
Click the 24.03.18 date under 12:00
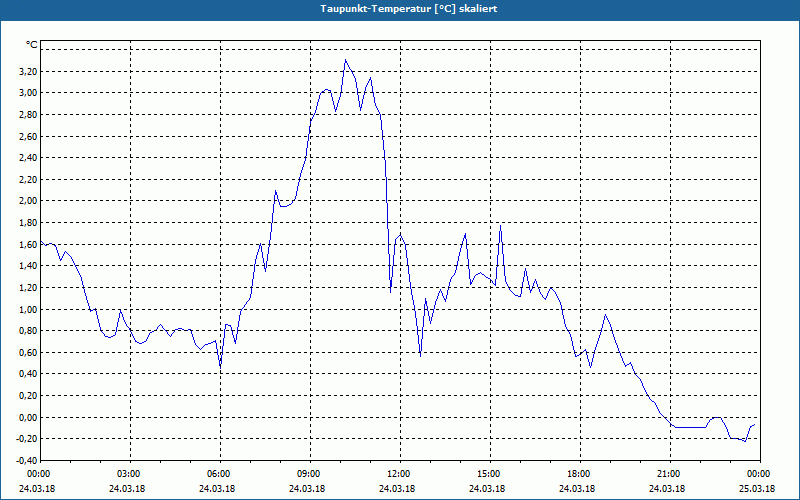tap(397, 489)
